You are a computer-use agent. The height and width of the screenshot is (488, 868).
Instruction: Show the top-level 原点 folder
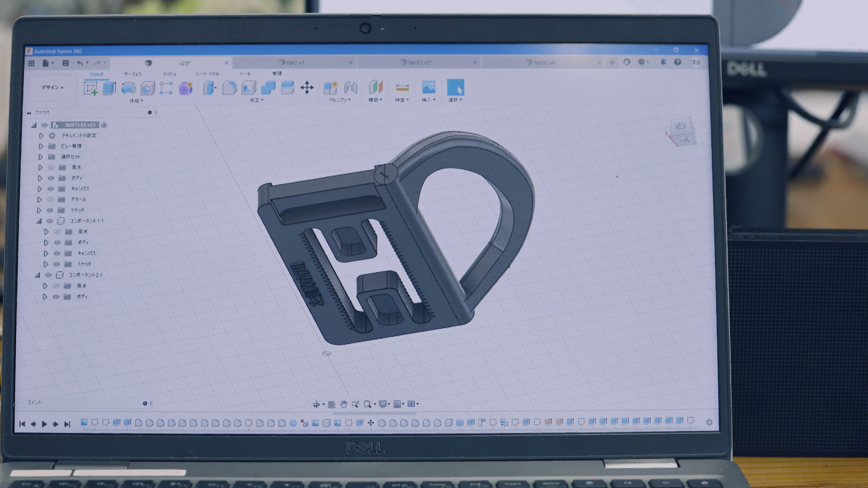click(51, 167)
